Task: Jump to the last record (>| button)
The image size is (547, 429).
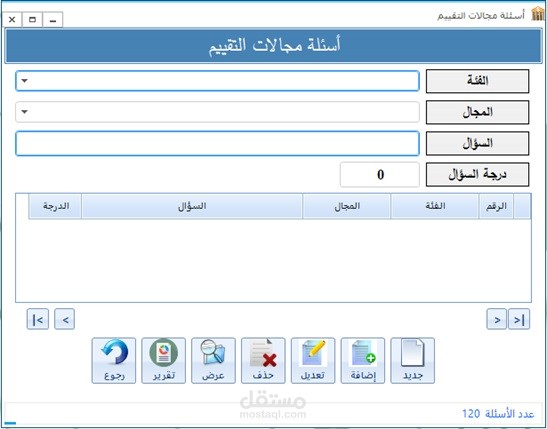Action: [x=519, y=319]
